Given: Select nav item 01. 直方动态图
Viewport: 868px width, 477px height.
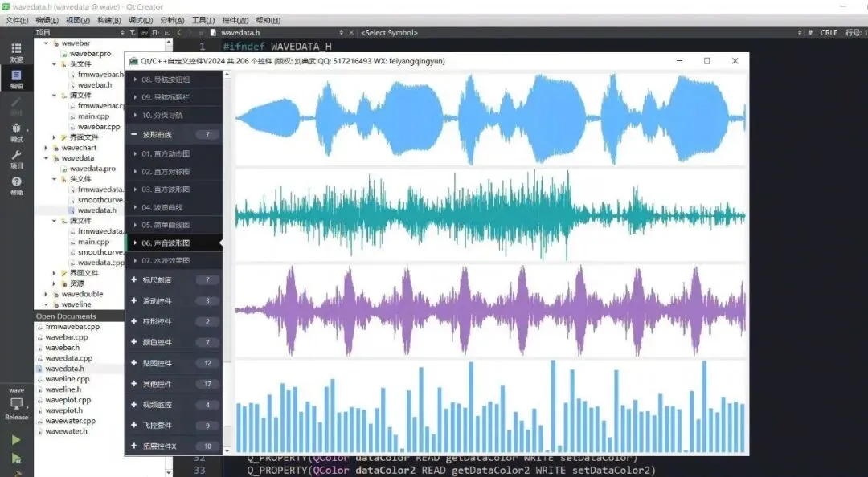Looking at the screenshot, I should (x=174, y=153).
